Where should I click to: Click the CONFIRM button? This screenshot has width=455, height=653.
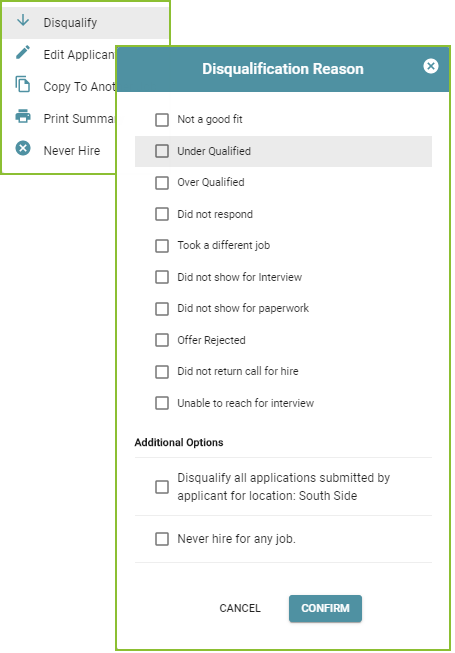tap(325, 608)
